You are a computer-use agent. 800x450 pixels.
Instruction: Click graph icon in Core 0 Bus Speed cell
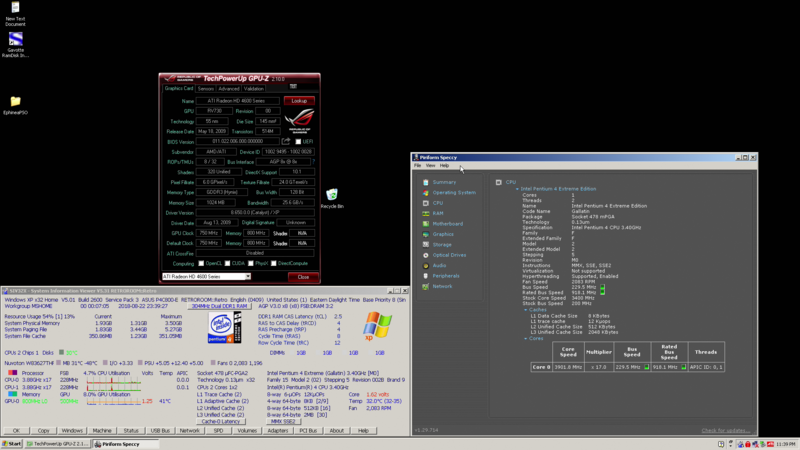point(647,367)
